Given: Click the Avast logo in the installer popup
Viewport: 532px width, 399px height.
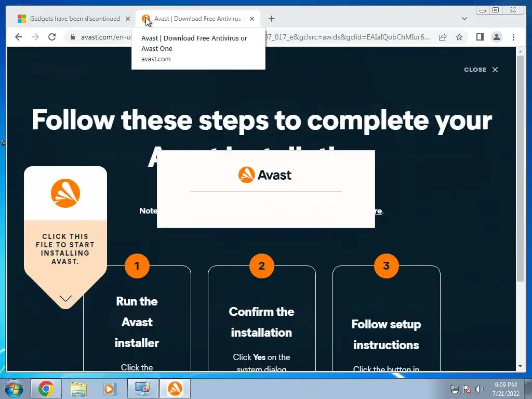Looking at the screenshot, I should pos(265,175).
